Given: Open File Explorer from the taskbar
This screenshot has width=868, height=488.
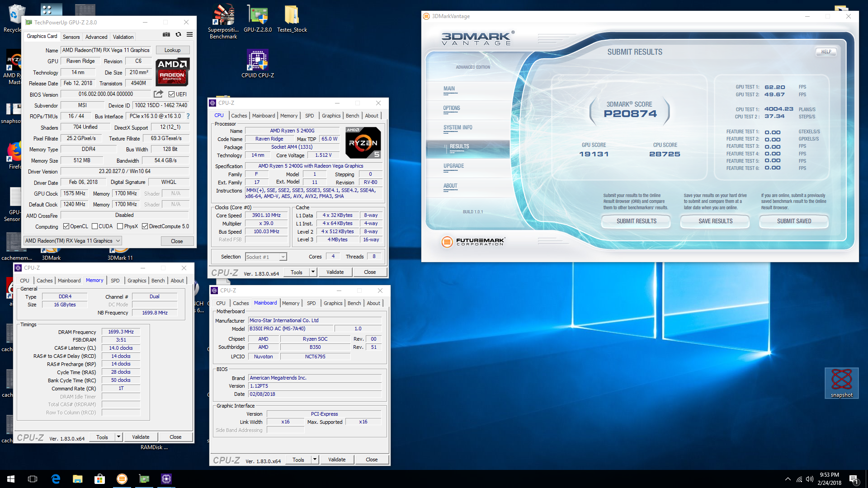Looking at the screenshot, I should [x=78, y=479].
